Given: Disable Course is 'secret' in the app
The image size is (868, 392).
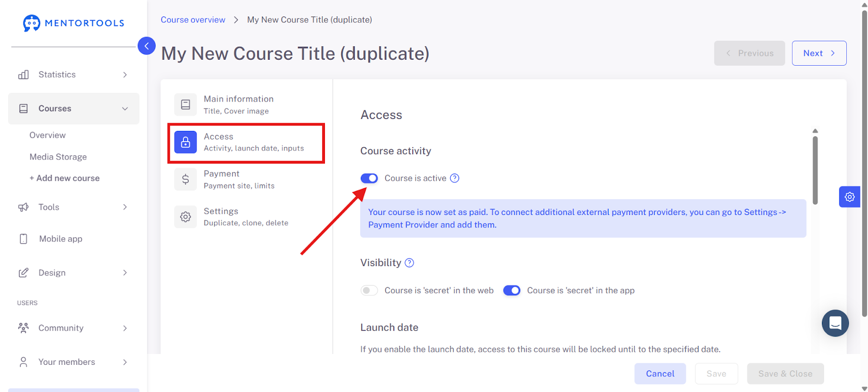Looking at the screenshot, I should 512,290.
